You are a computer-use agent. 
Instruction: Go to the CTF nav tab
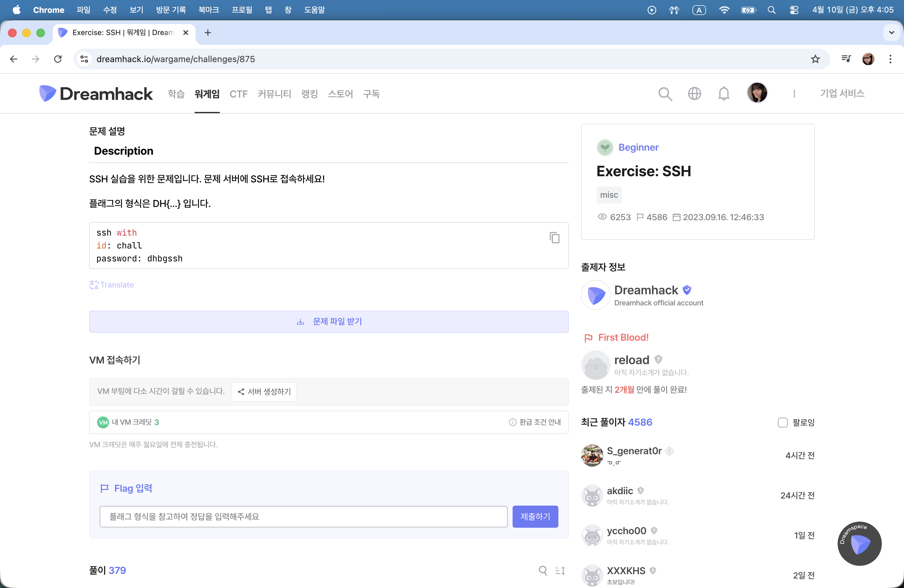tap(239, 94)
